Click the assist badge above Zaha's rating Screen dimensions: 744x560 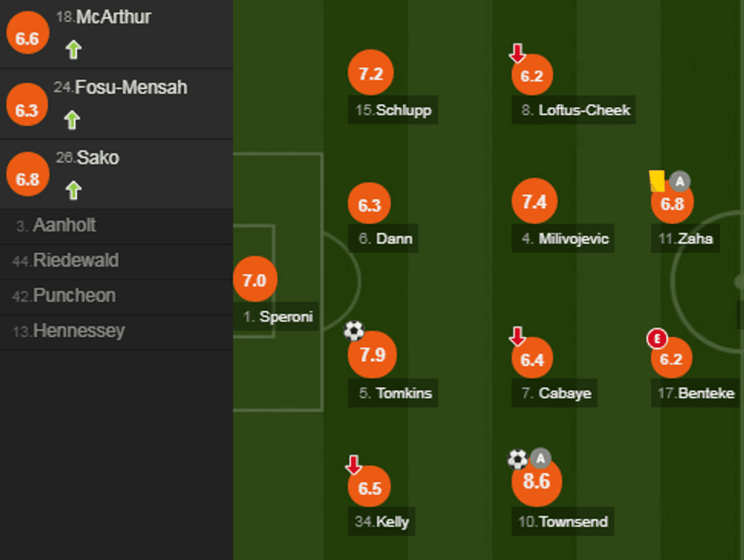click(680, 181)
